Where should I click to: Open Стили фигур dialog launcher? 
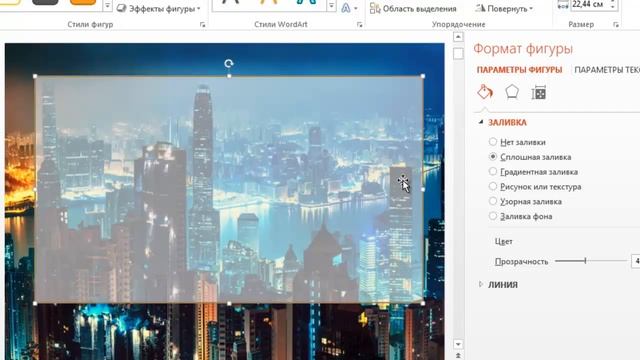(x=202, y=25)
